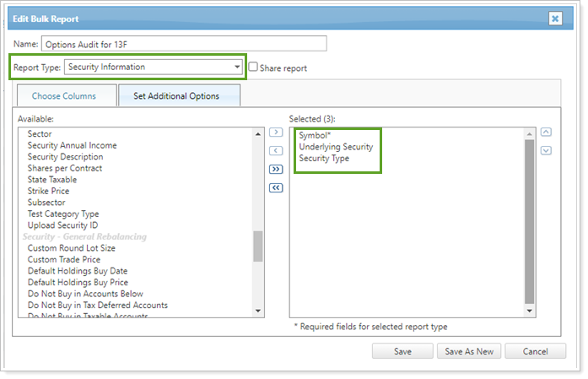
Task: Enable the Share report checkbox
Action: pyautogui.click(x=253, y=67)
